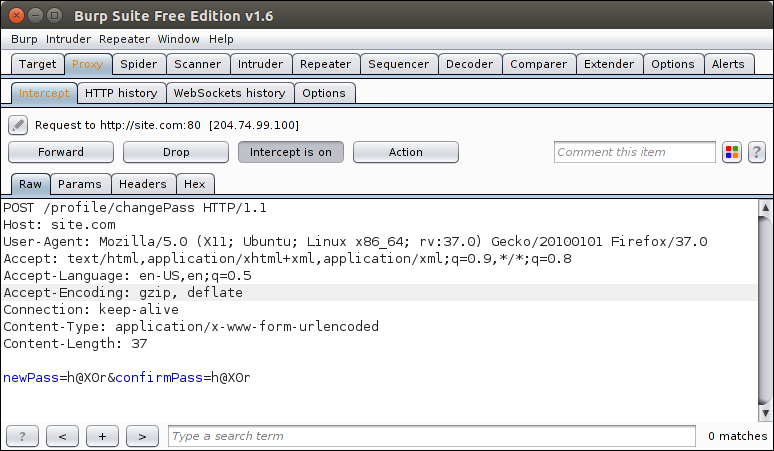Click scrollbar down arrow in request pane
Screen dimensions: 774x451
(x=765, y=413)
